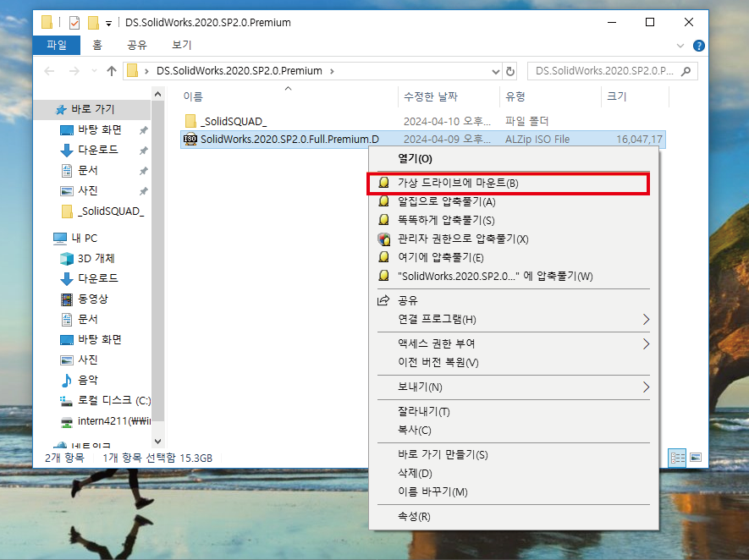This screenshot has height=560, width=749.
Task: Choose 여기에 압축풀기(E) menu entry
Action: (514, 257)
